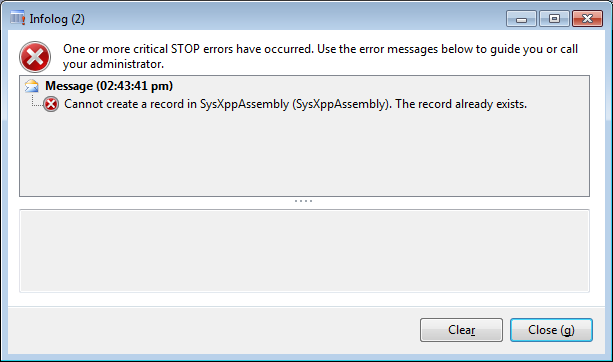Click the 'Infolog (2)' window title text
613x362 pixels.
pyautogui.click(x=57, y=19)
